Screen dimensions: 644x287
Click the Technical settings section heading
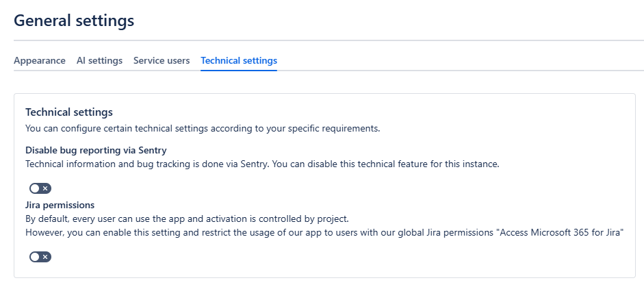(69, 112)
